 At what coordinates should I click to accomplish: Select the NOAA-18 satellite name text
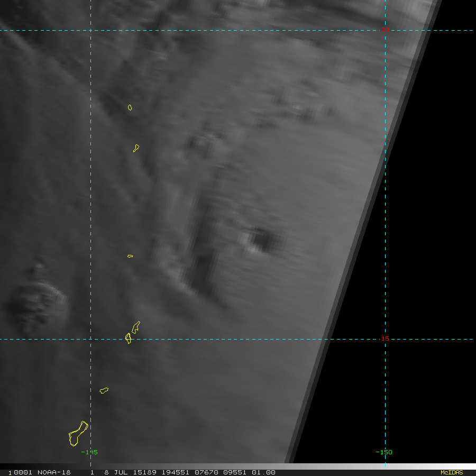click(x=54, y=472)
